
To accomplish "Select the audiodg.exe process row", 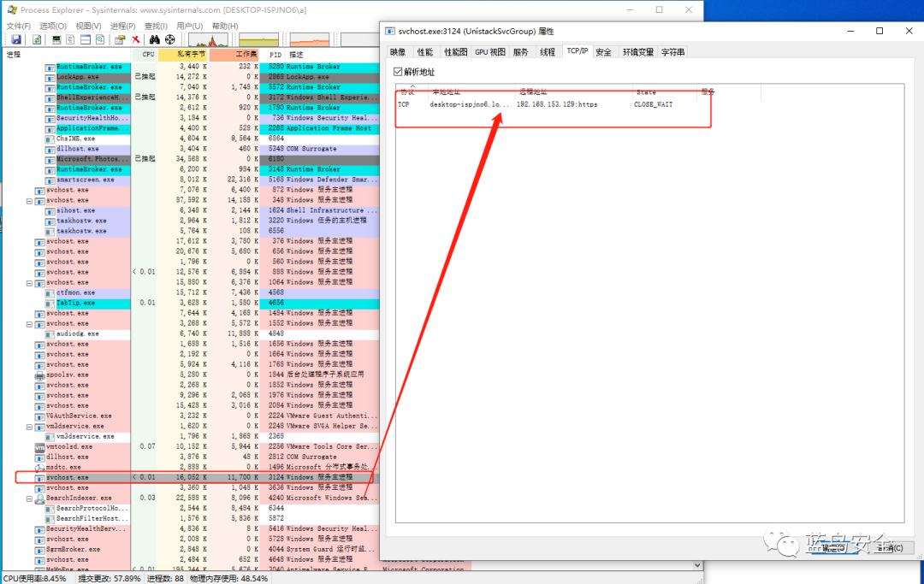I will click(x=191, y=333).
